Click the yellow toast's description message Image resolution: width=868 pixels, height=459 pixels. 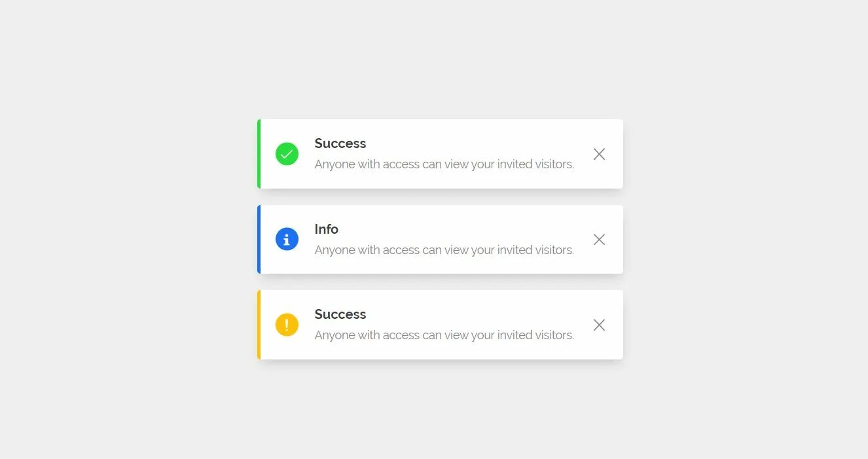444,335
